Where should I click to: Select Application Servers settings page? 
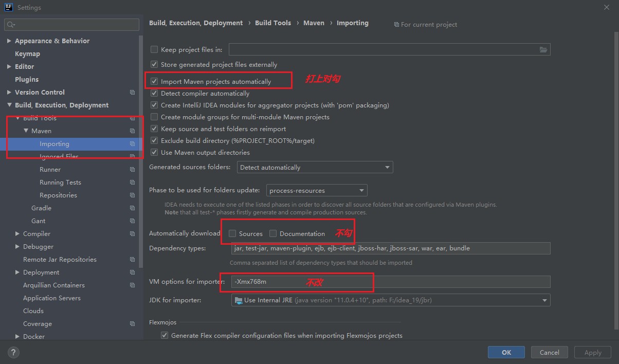pyautogui.click(x=52, y=298)
